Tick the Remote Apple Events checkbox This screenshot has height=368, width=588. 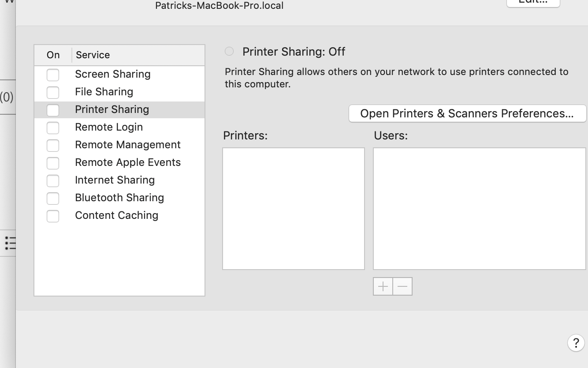(53, 163)
